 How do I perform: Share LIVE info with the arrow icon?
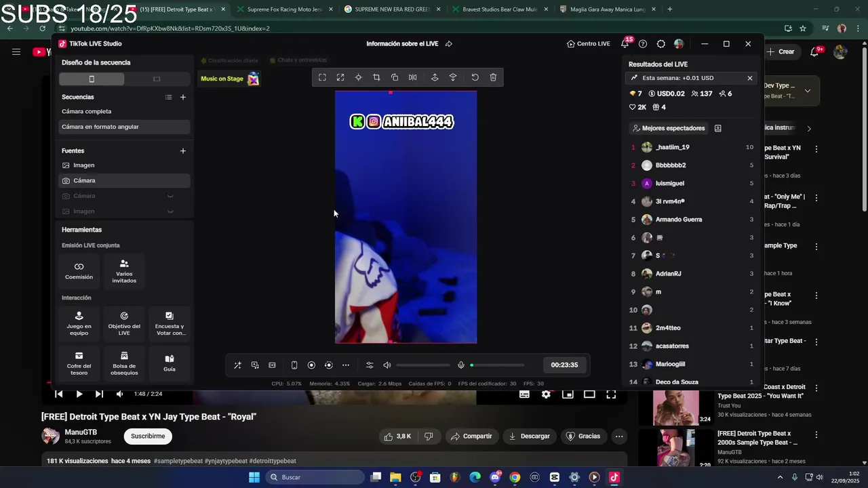449,44
